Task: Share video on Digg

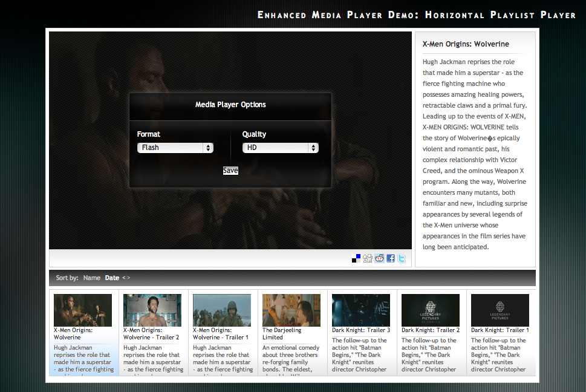Action: point(368,258)
